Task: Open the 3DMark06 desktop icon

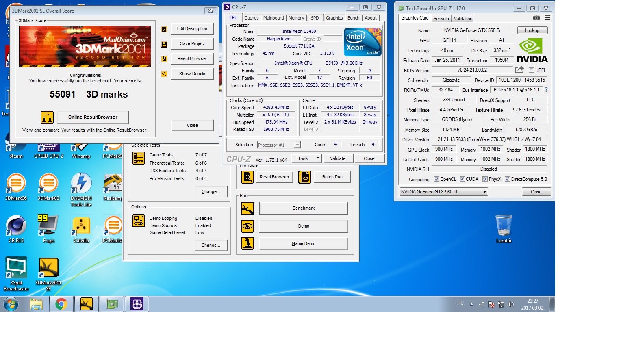Action: (16, 187)
